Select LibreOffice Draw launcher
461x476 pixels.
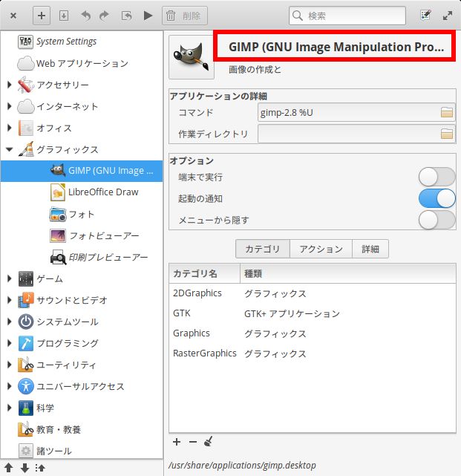[82, 192]
